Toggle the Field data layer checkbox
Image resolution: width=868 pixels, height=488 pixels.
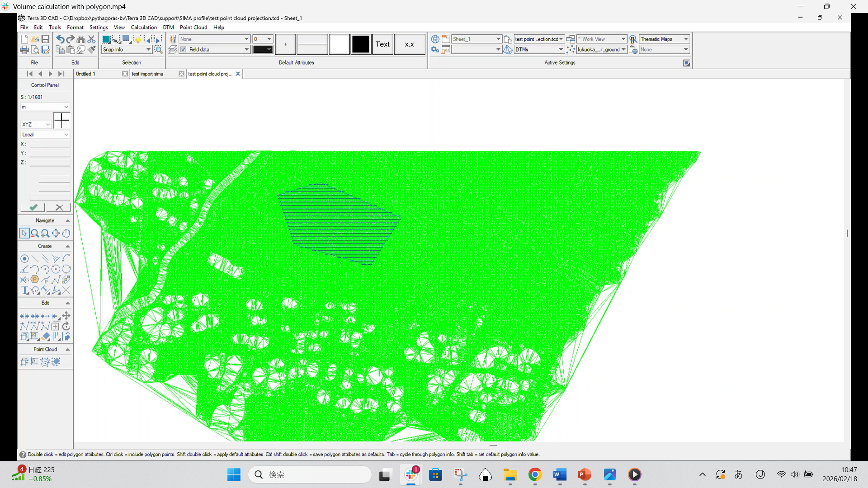coord(184,50)
